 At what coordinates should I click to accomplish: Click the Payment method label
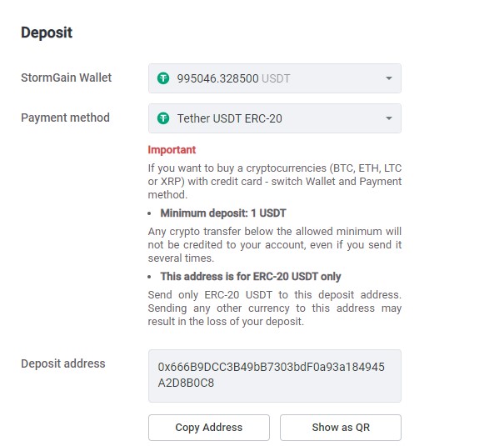tap(65, 118)
